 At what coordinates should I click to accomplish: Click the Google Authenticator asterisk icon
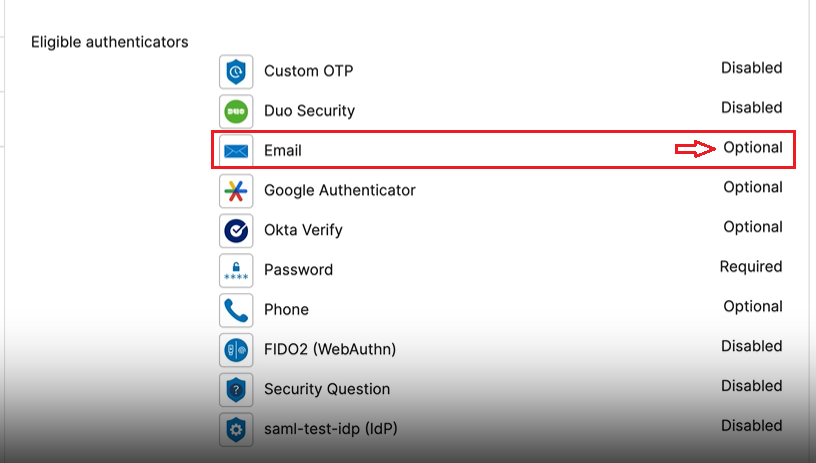point(236,191)
